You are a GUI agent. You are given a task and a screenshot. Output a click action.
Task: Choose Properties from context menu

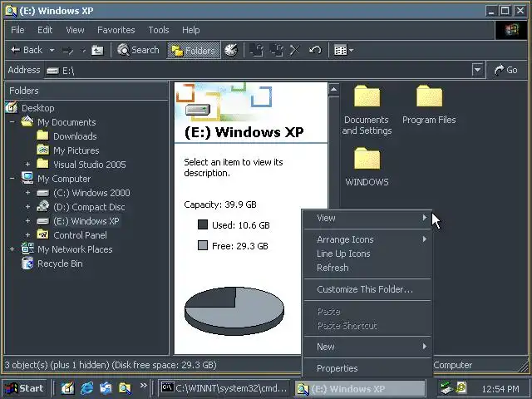pos(367,368)
